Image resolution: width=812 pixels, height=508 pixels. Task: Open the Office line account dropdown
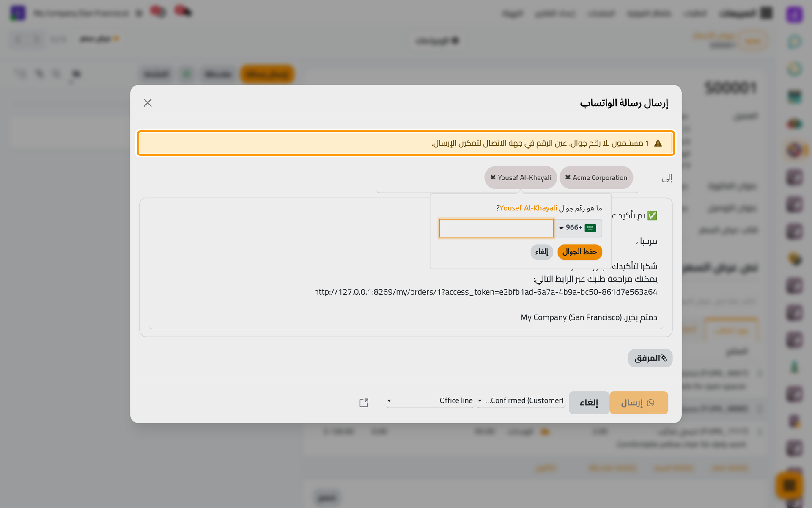(430, 400)
